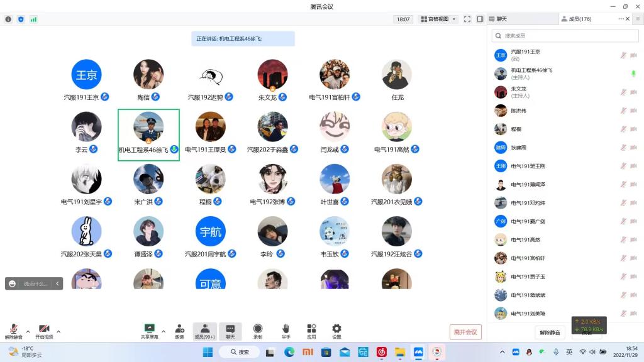Toggle microphone with 解除静音 in toolbar
This screenshot has height=362, width=644.
point(13,329)
